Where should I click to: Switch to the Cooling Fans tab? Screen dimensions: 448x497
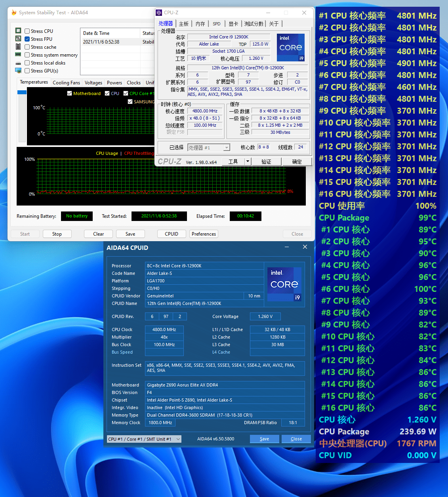pyautogui.click(x=67, y=83)
